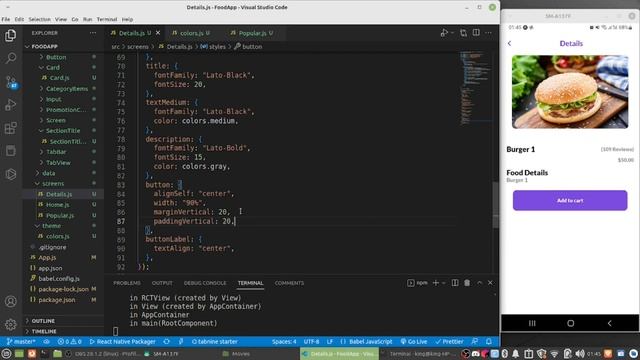Open changes compare icon in editor toolbar
The image size is (640, 360).
(x=463, y=33)
